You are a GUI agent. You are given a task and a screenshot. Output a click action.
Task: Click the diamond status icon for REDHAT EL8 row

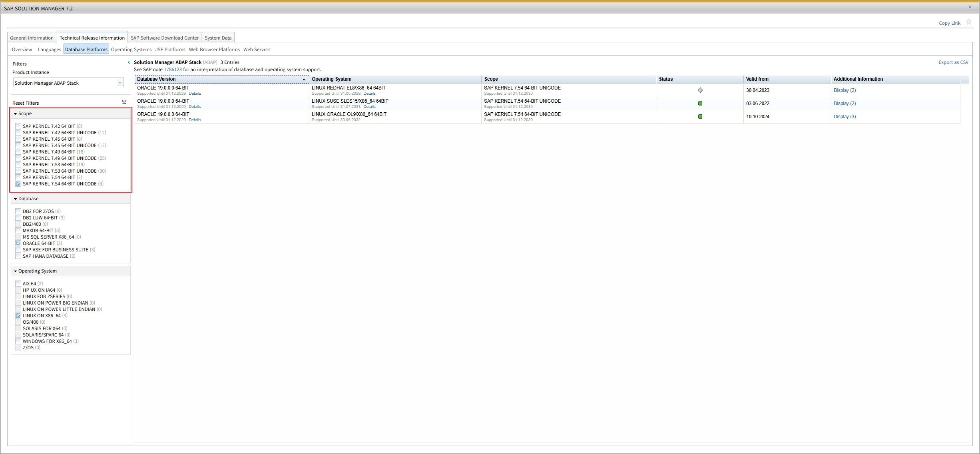(700, 90)
